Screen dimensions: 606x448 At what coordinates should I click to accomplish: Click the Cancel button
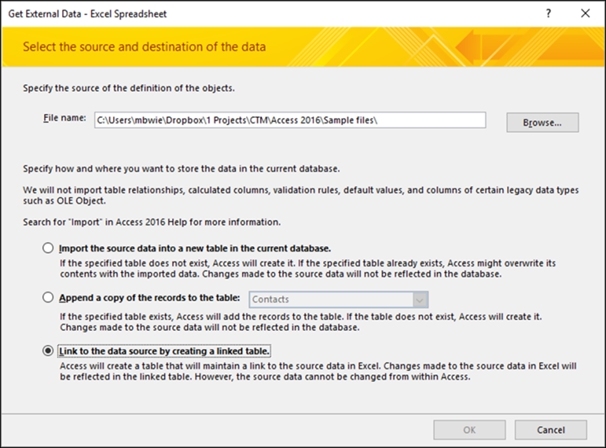(x=551, y=430)
